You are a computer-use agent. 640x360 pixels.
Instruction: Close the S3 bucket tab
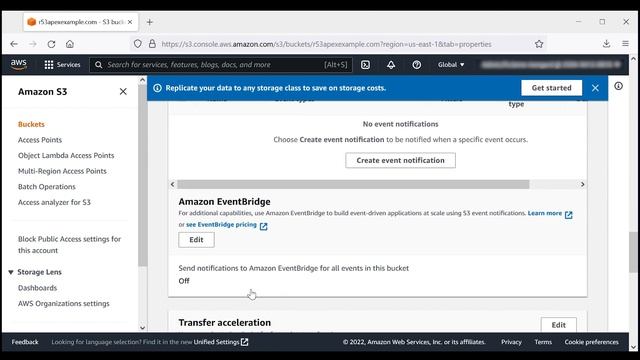coord(130,22)
